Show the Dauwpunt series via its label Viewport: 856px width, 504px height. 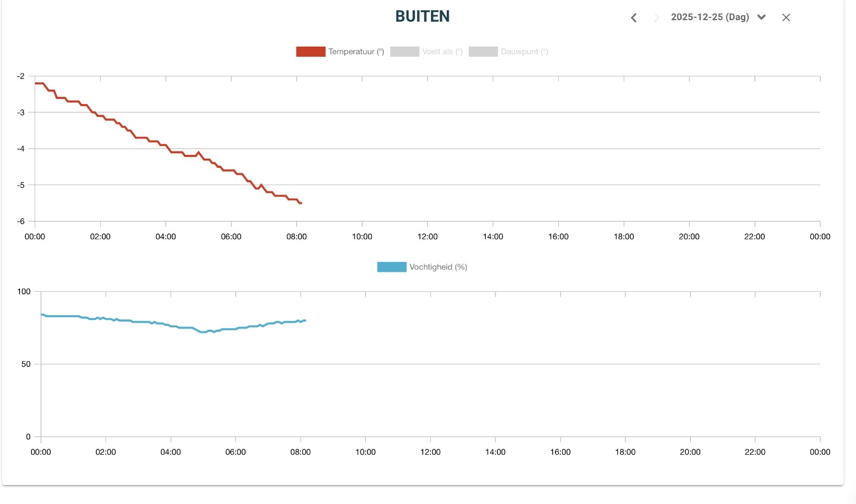(524, 52)
